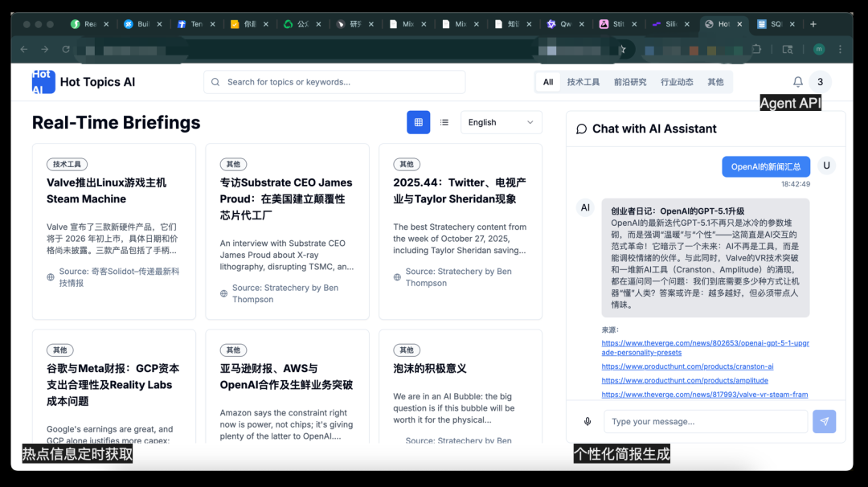The width and height of the screenshot is (868, 487).
Task: Send the chat message with paper-plane button
Action: point(825,422)
